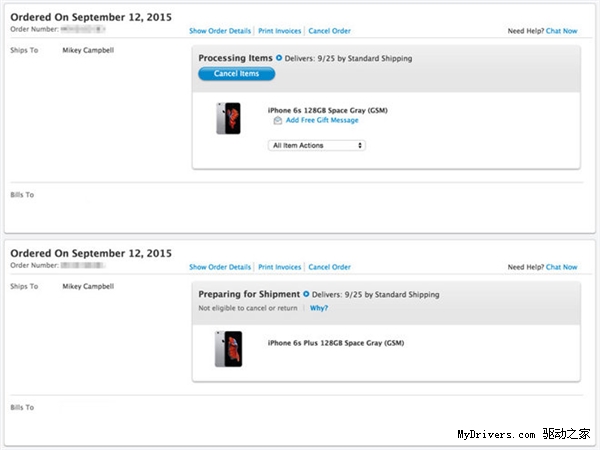Click Add Free Gift Message link

pyautogui.click(x=322, y=120)
